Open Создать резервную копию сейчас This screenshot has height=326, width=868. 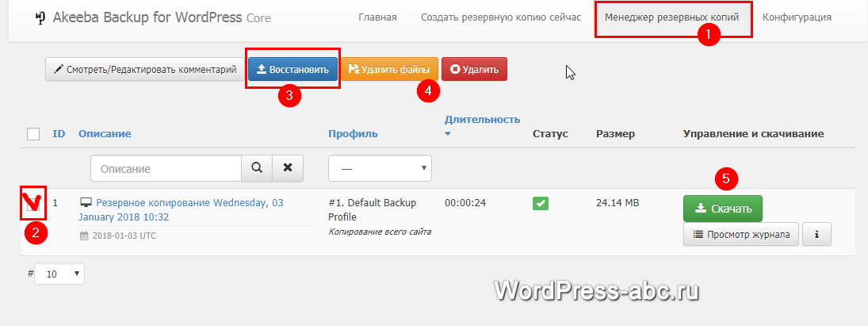click(x=501, y=17)
